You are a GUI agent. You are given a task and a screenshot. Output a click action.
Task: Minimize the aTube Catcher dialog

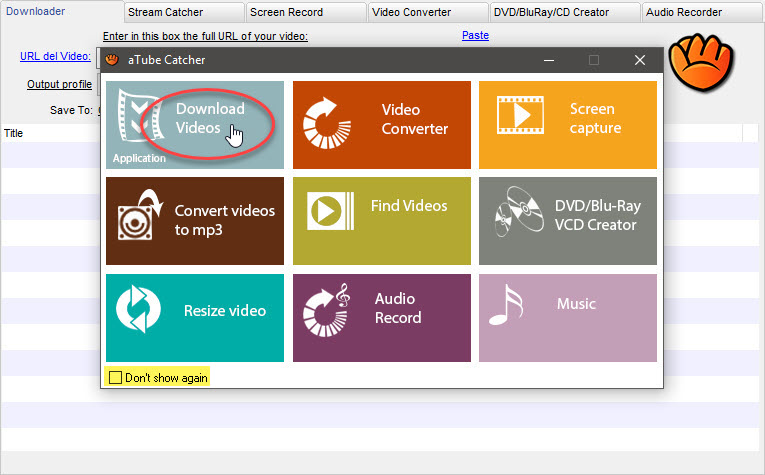click(549, 60)
